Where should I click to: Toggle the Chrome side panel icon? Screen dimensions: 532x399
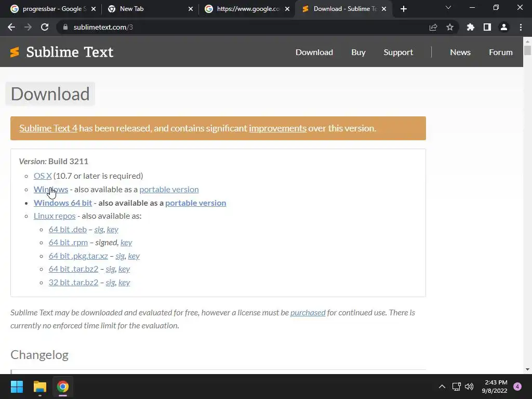pos(487,27)
